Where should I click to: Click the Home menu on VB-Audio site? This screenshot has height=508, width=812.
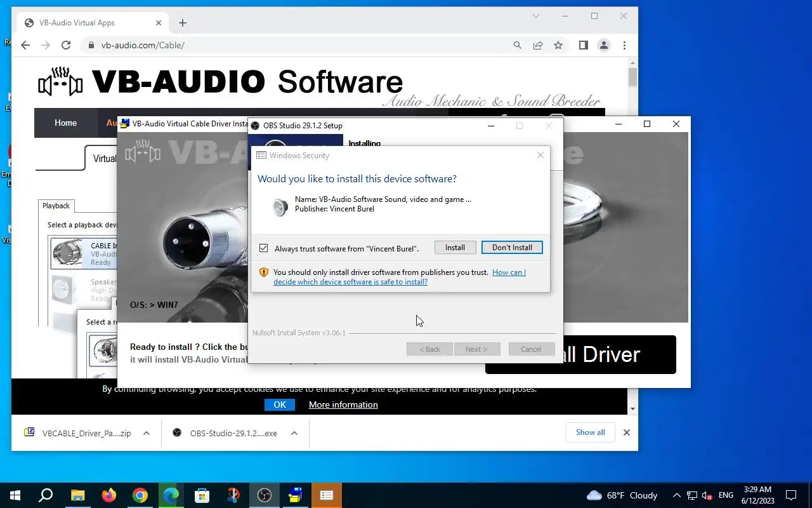65,123
